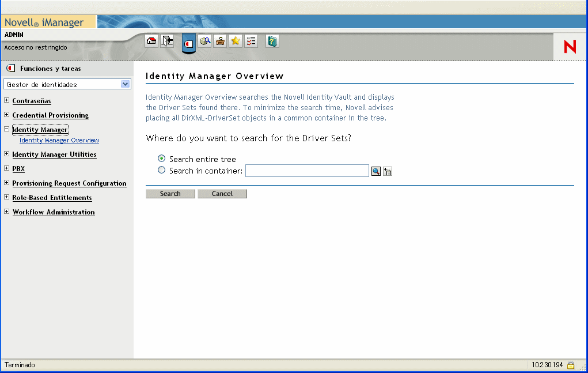Open the Home icon in toolbar
The height and width of the screenshot is (373, 588).
pos(151,41)
